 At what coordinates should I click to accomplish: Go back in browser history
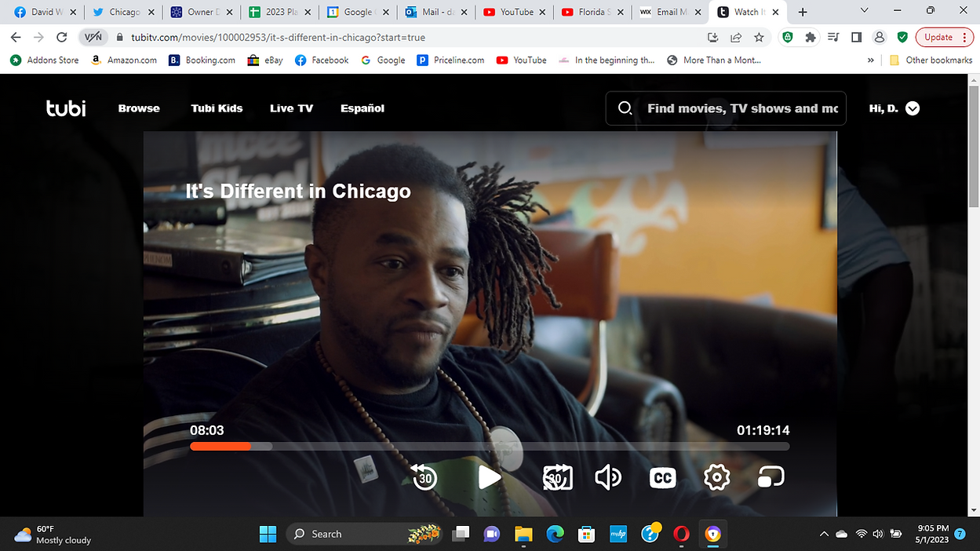pyautogui.click(x=16, y=37)
